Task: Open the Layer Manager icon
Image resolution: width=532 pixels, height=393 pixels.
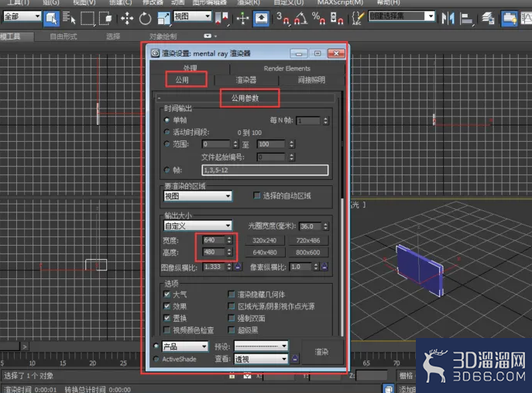Action: tap(488, 18)
